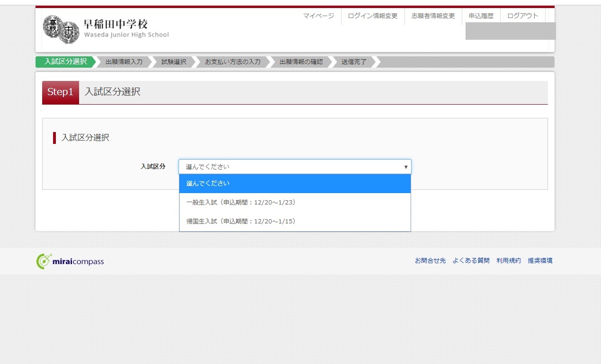Viewport: 601px width, 364px height.
Task: Open よくある質問 footer link
Action: (471, 261)
